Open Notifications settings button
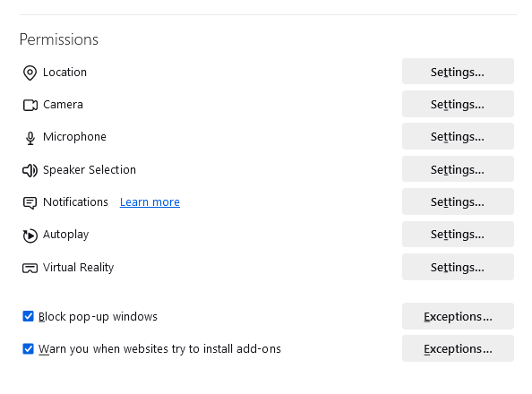This screenshot has height=394, width=532. [x=458, y=201]
